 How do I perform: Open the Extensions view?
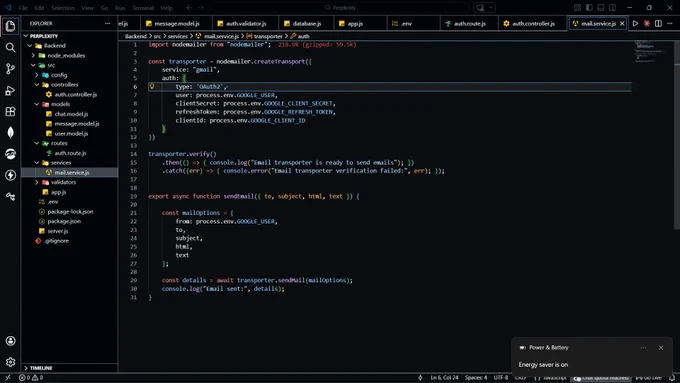pos(10,111)
